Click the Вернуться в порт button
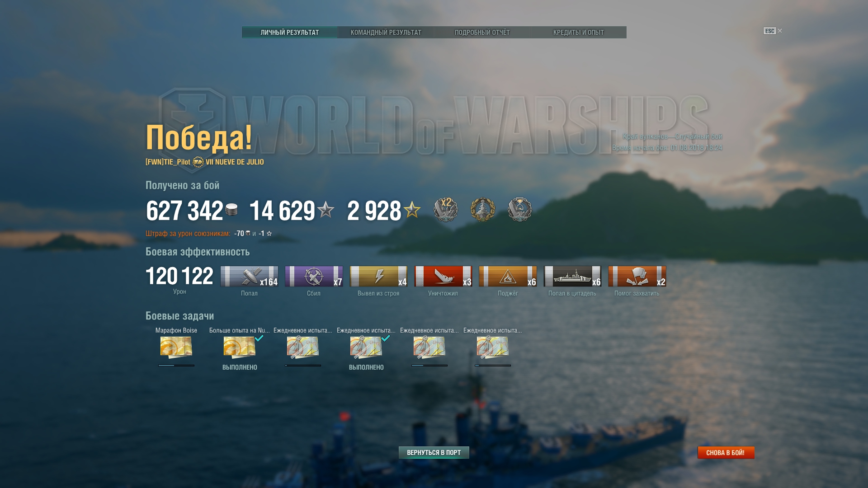The image size is (868, 488). (x=434, y=452)
